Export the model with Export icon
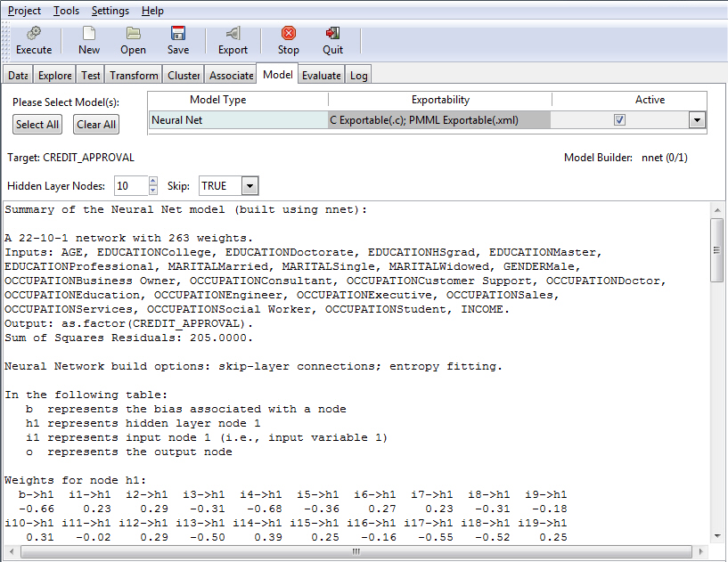The image size is (728, 562). 233,33
